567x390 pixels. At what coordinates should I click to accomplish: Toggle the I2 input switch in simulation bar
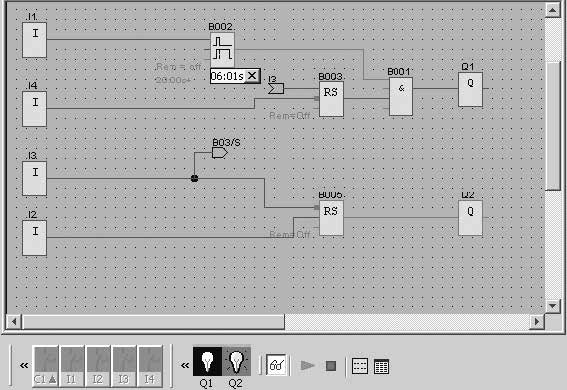(x=98, y=366)
